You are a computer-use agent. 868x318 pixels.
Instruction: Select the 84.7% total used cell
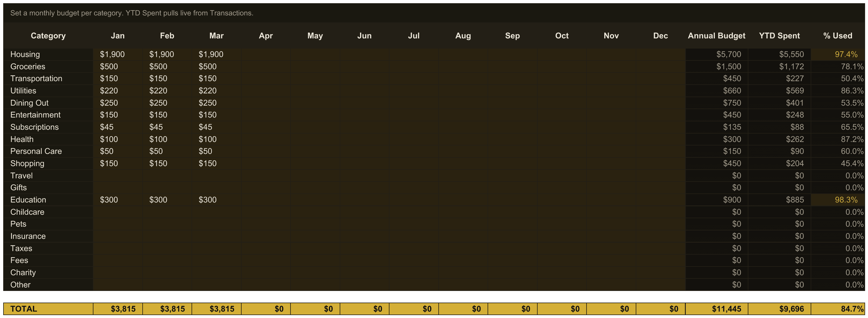pos(838,309)
